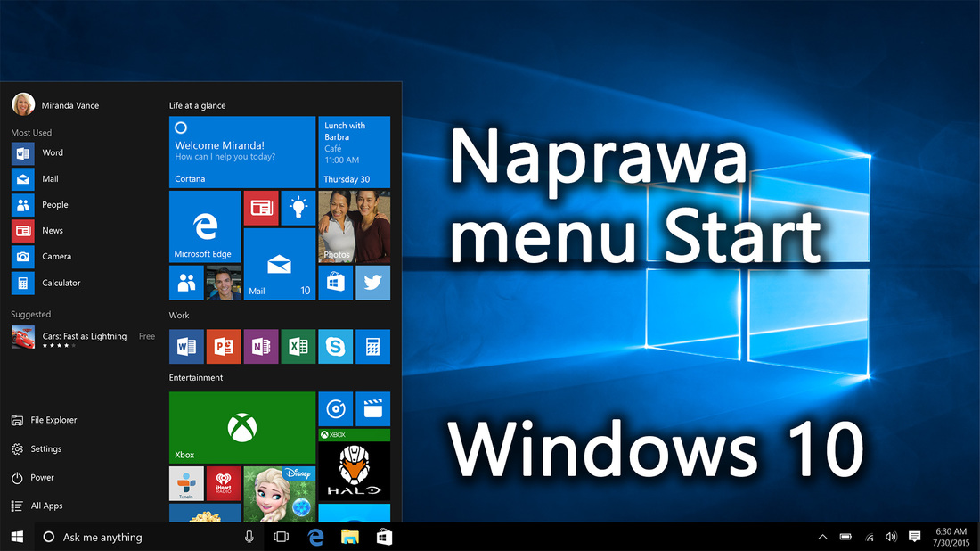Click the Power option
The height and width of the screenshot is (551, 980).
click(x=32, y=478)
